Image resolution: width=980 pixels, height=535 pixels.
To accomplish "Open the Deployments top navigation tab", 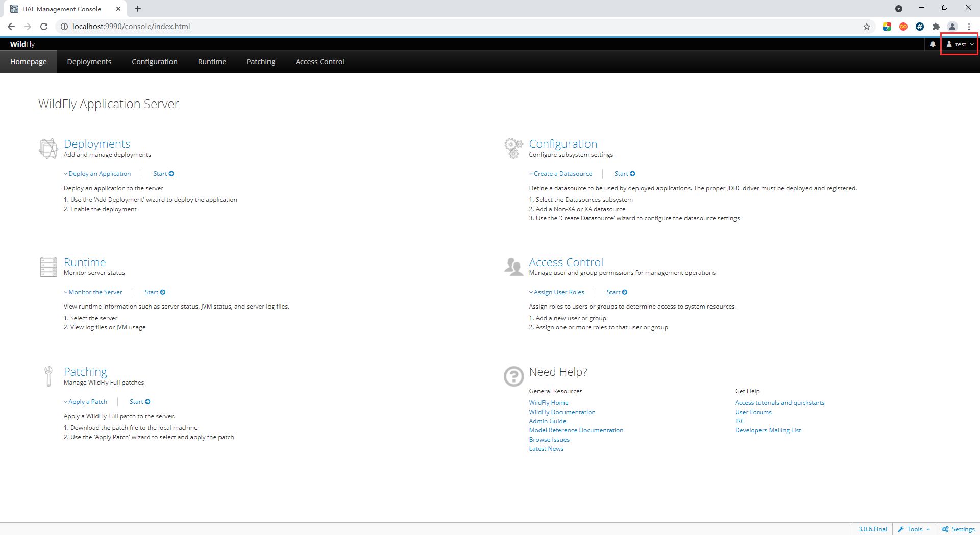I will [x=89, y=62].
